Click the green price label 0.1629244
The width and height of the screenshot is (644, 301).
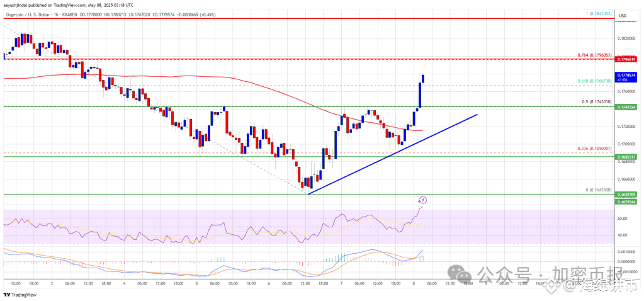(x=626, y=202)
